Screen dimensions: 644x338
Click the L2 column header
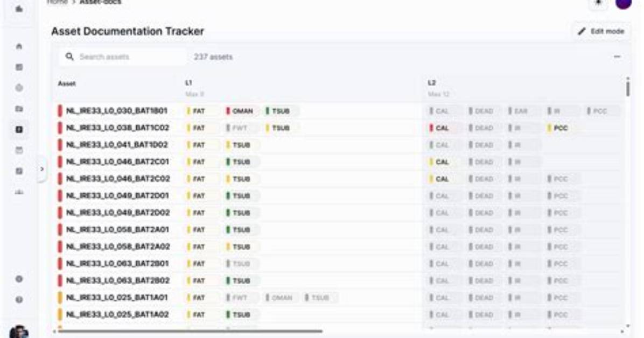pyautogui.click(x=432, y=83)
